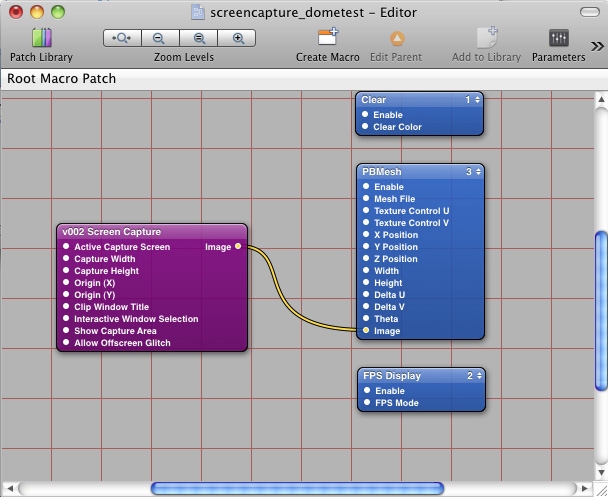Change Clear patch layer order stepper
The height and width of the screenshot is (497, 608).
tap(477, 100)
